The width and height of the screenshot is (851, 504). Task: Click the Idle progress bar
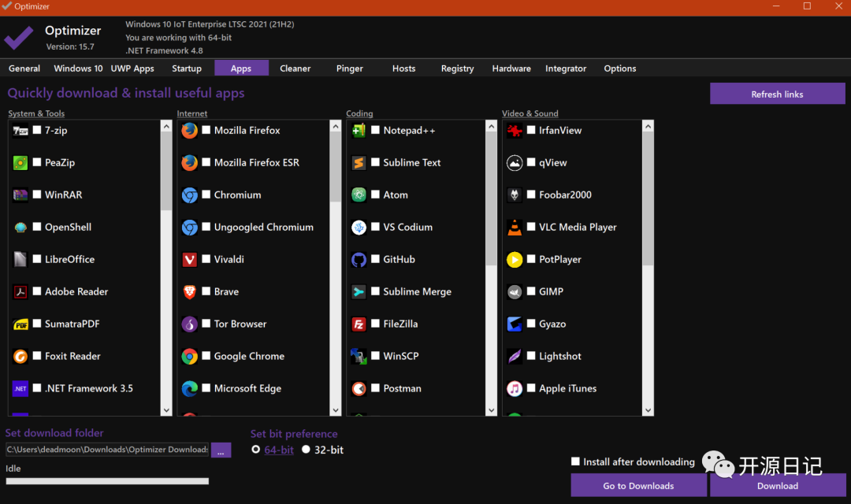[x=107, y=481]
